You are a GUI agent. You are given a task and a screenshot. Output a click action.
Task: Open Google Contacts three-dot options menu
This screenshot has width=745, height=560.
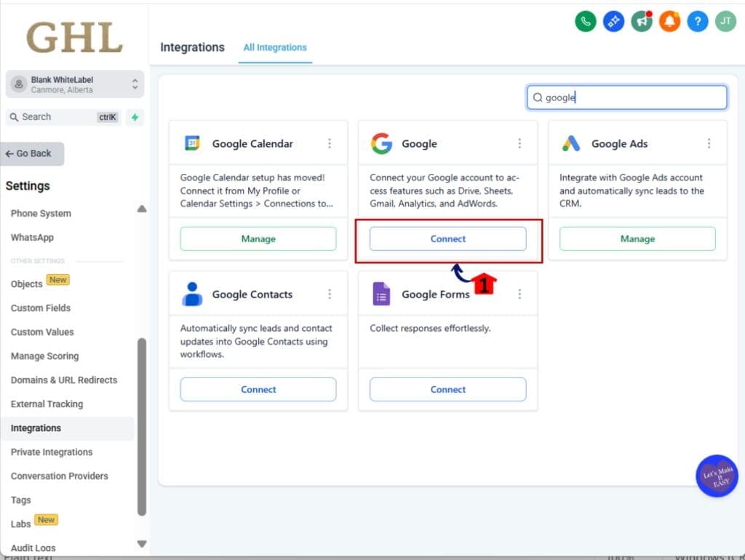(330, 294)
